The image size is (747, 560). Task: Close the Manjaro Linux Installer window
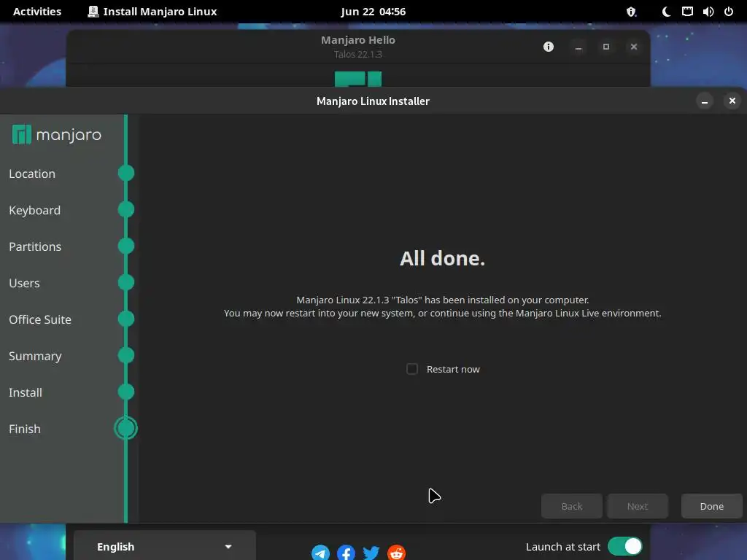[732, 101]
